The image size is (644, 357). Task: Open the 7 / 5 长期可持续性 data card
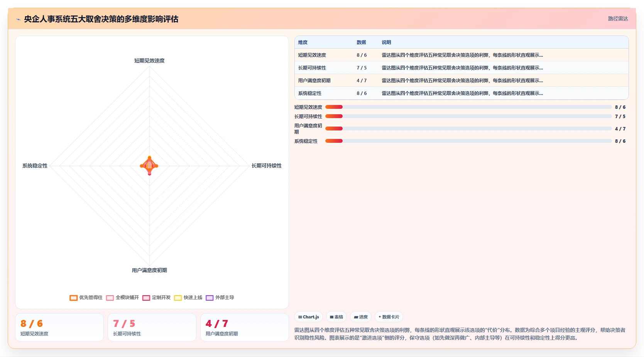click(x=152, y=327)
